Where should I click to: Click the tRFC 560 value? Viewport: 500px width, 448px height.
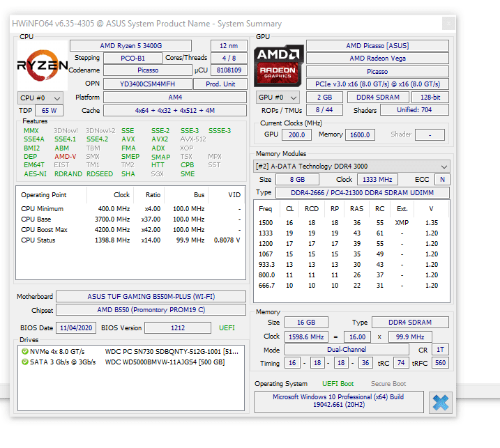(x=440, y=363)
